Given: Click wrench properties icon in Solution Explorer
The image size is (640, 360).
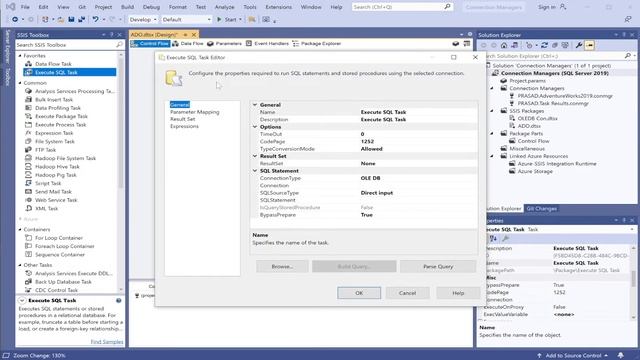Looking at the screenshot, I should tap(579, 45).
